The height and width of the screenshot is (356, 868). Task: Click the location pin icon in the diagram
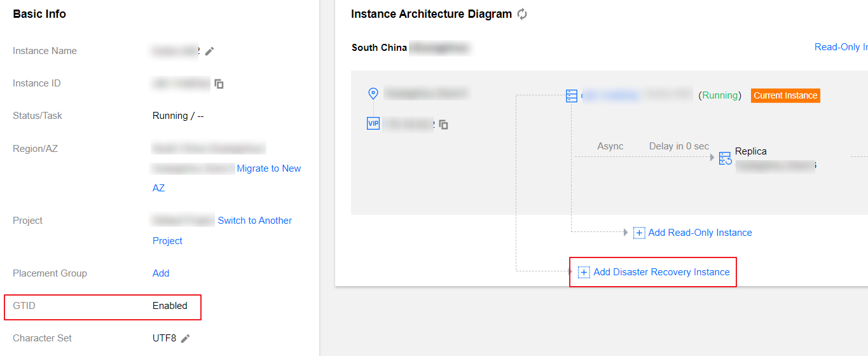click(x=373, y=93)
